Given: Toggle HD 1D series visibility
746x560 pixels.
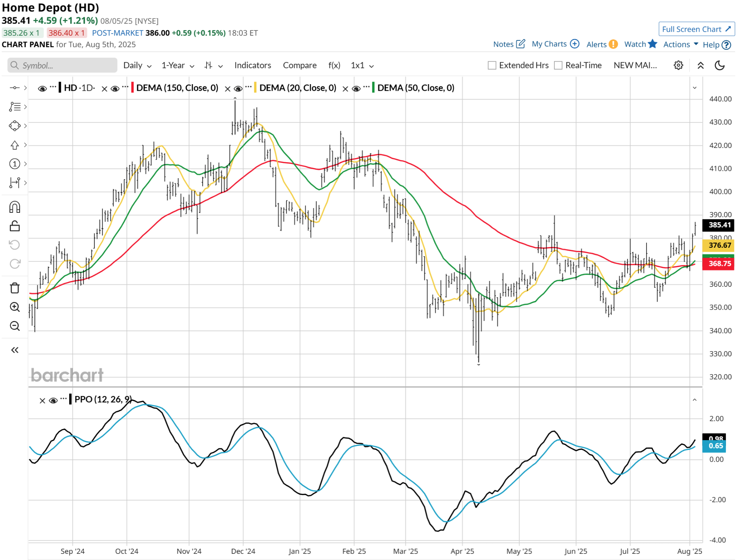Looking at the screenshot, I should [x=42, y=89].
